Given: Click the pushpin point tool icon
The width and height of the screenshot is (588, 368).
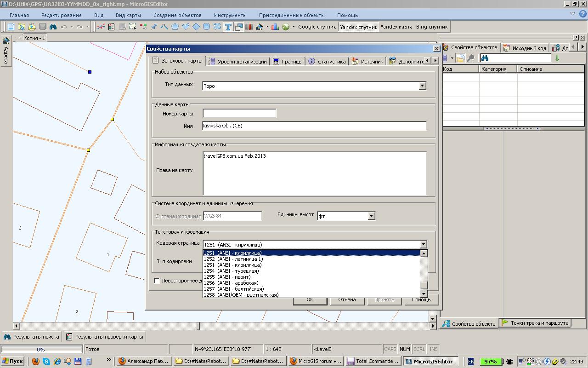Looking at the screenshot, I should pyautogui.click(x=154, y=27).
